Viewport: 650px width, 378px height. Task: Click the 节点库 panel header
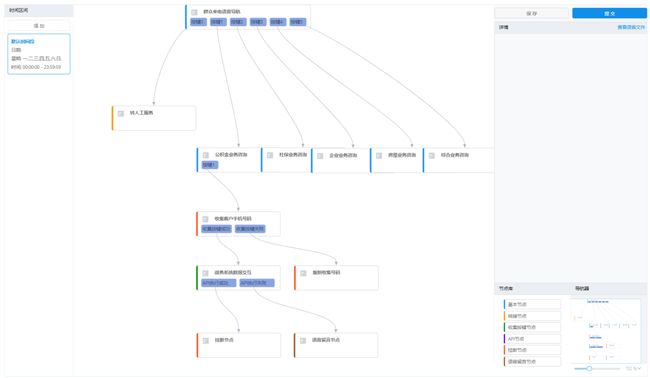pos(532,288)
